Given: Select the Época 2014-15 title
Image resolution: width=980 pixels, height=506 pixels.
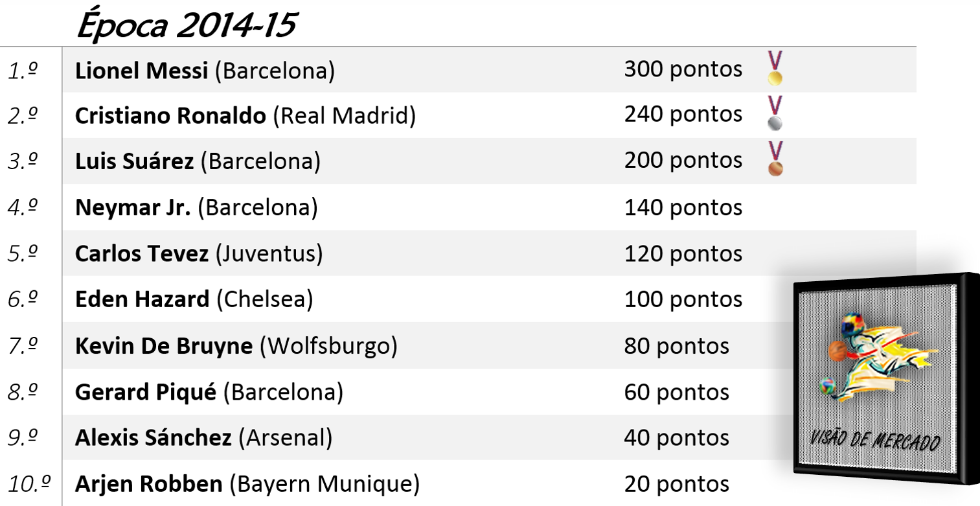Looking at the screenshot, I should coord(187,25).
